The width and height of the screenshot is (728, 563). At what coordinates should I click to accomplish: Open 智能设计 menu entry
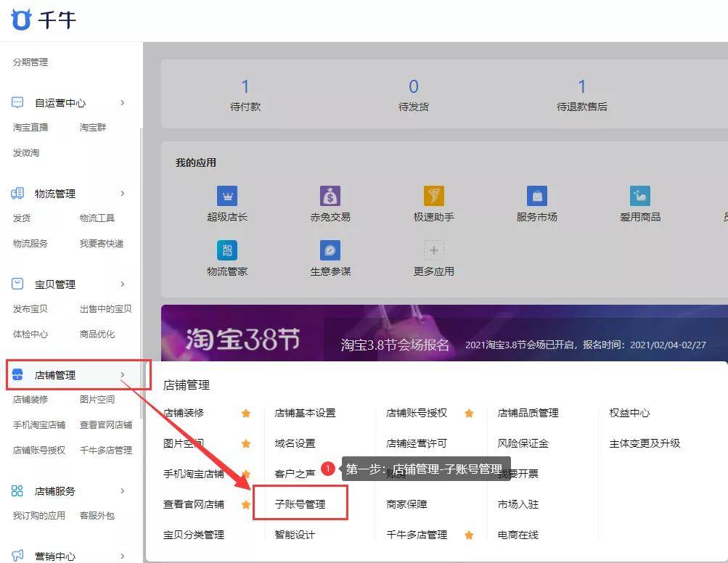tap(295, 535)
